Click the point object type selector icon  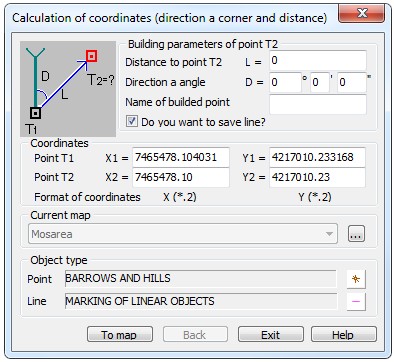coord(356,279)
